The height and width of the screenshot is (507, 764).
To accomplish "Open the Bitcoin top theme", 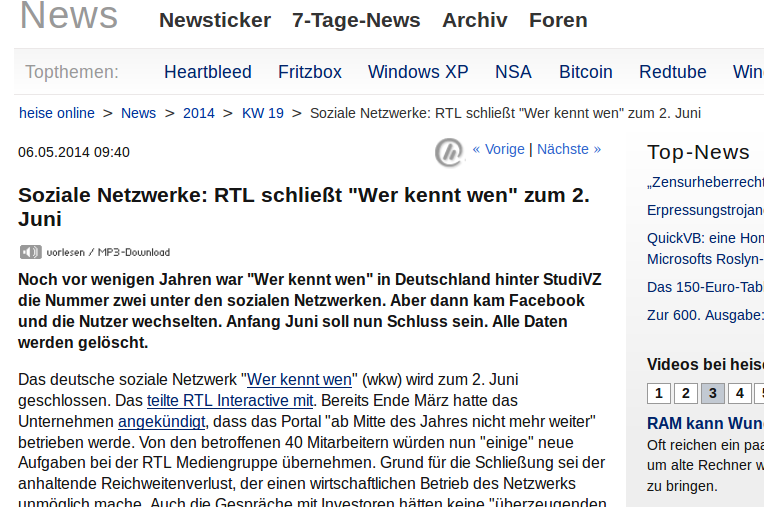I will pos(586,72).
